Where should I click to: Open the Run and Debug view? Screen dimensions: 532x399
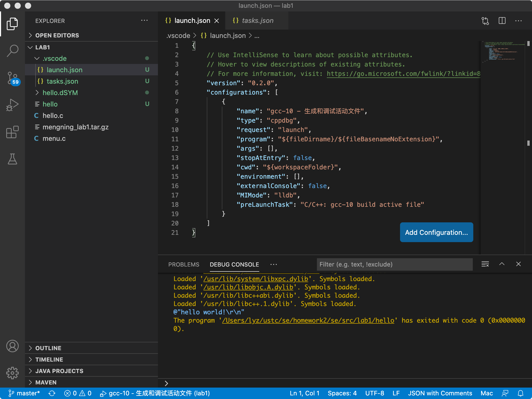click(x=12, y=105)
